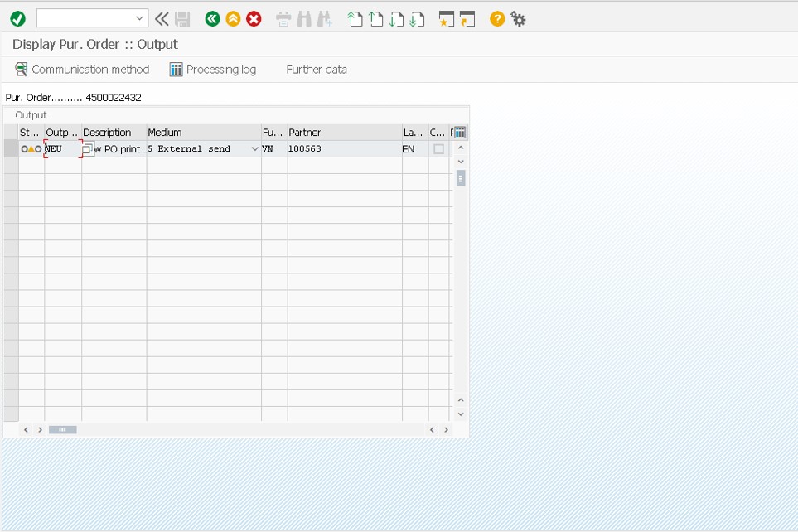Screen dimensions: 798x532
Task: Expand the Medium dropdown showing External send
Action: coord(254,148)
